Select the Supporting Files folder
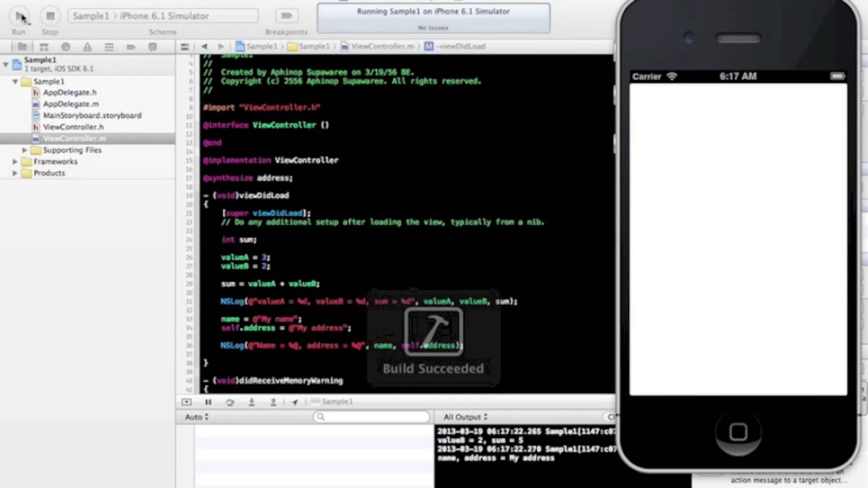Image resolution: width=868 pixels, height=488 pixels. [72, 150]
